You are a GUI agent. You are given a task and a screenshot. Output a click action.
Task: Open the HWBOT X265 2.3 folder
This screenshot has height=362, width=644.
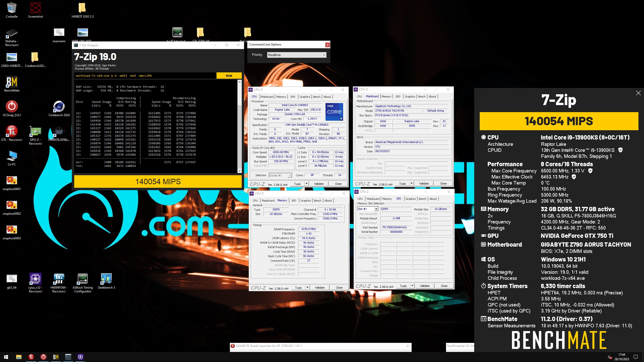click(82, 10)
